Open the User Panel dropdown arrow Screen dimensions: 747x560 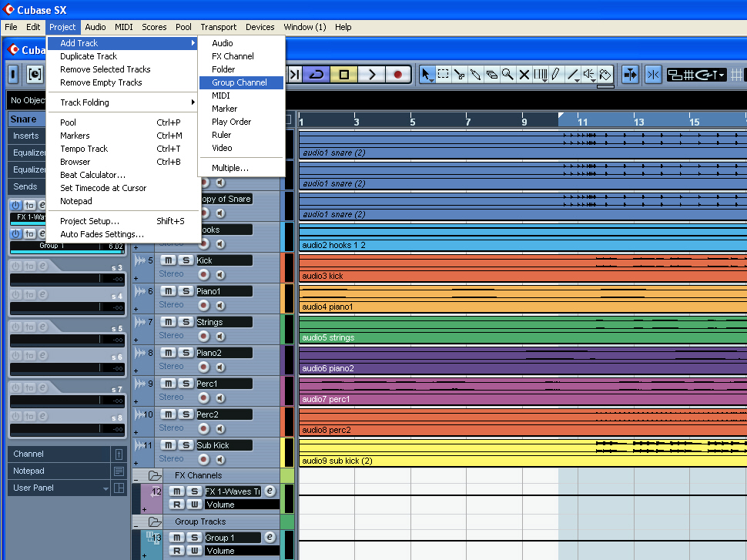point(106,488)
